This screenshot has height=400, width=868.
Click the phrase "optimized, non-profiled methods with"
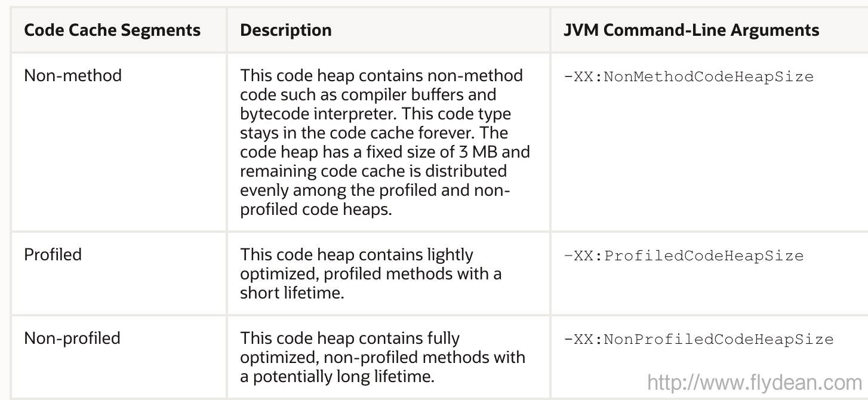(x=382, y=357)
